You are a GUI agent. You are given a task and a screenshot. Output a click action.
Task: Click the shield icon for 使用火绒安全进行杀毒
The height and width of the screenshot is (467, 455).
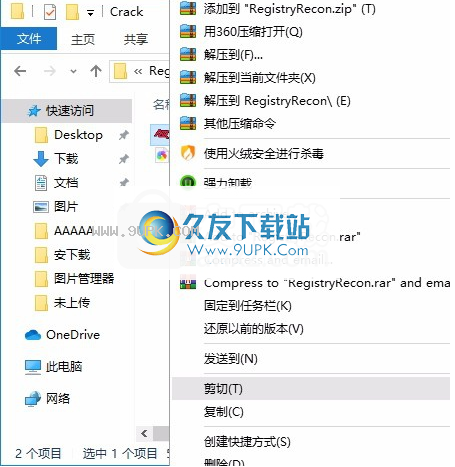[x=188, y=153]
